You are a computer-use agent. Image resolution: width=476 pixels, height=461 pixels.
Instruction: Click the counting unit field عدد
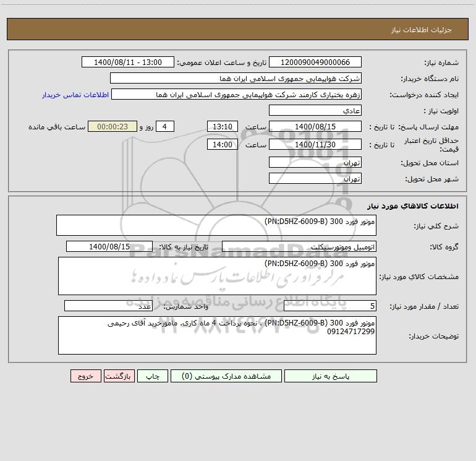tap(108, 306)
